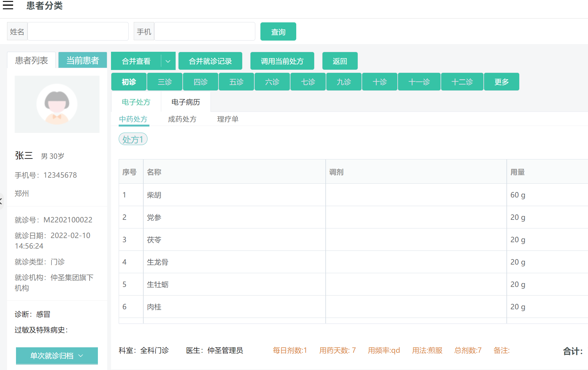The height and width of the screenshot is (370, 588).
Task: Select the 生牡蛎 row name
Action: 157,284
